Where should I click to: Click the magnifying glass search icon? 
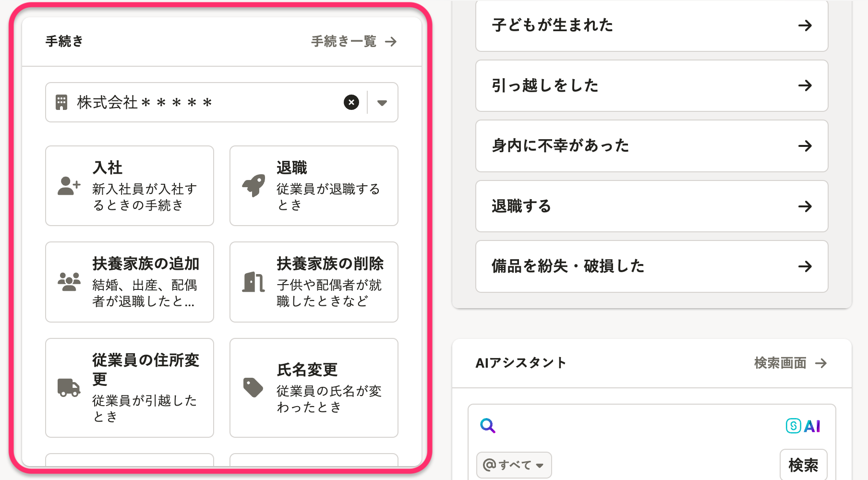point(488,426)
